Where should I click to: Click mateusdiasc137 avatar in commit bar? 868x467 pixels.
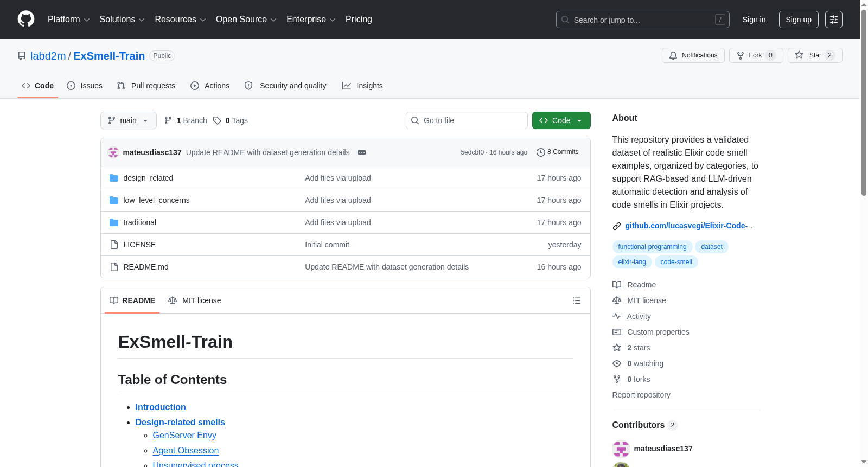tap(113, 152)
